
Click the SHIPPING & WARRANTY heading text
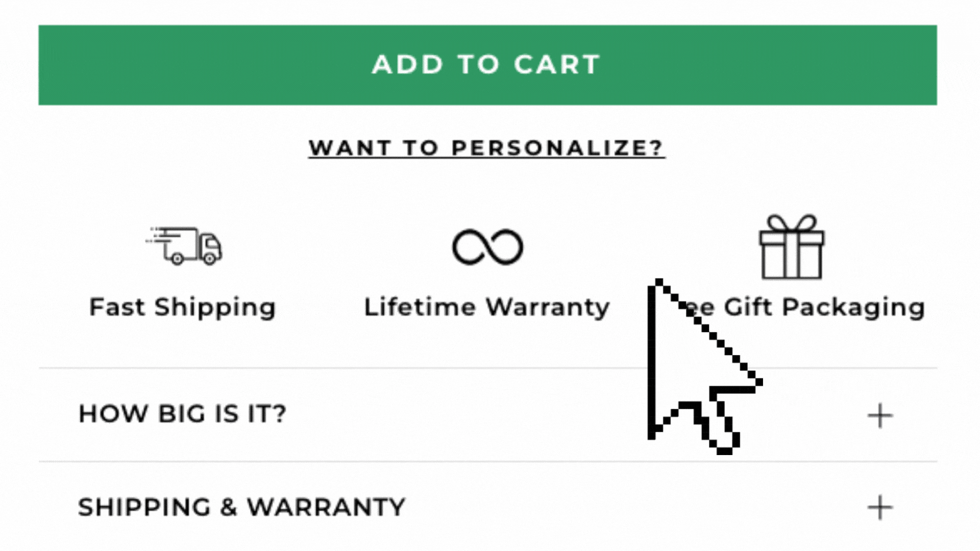pyautogui.click(x=241, y=507)
